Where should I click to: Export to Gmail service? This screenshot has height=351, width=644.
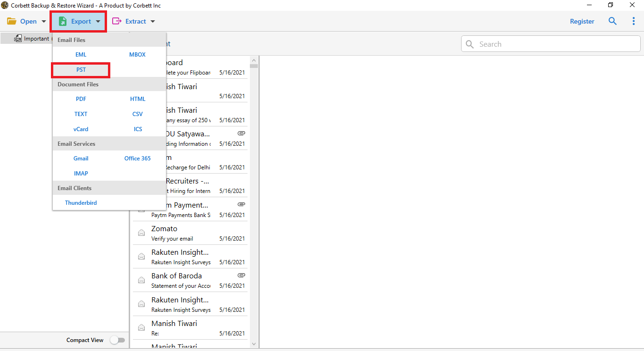81,159
